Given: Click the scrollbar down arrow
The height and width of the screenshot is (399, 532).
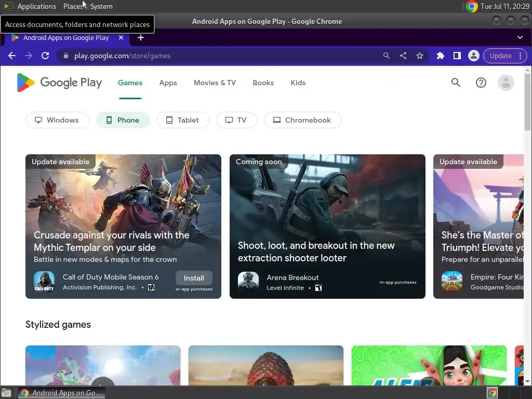Looking at the screenshot, I should 527,381.
